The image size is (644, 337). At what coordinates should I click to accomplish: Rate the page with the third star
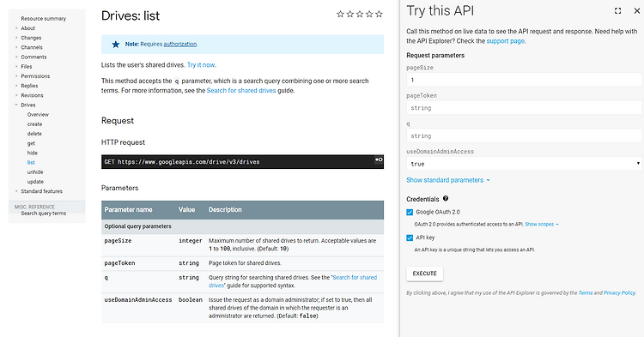click(360, 15)
